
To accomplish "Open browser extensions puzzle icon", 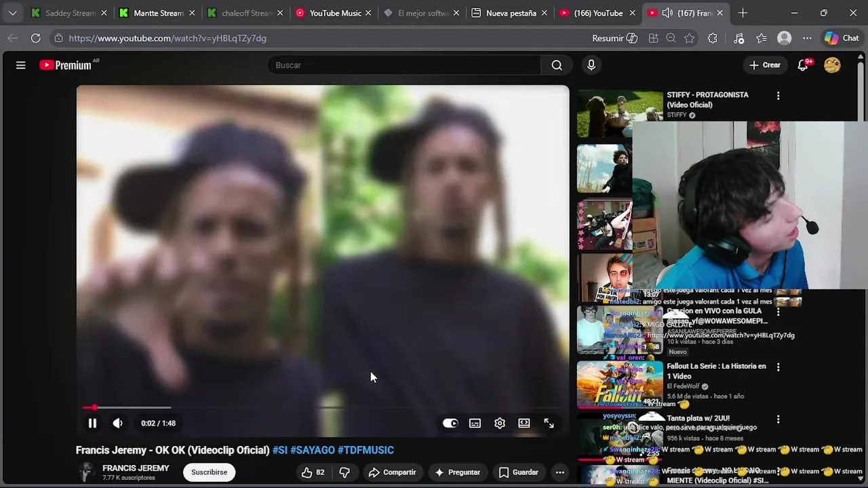I will tap(712, 39).
